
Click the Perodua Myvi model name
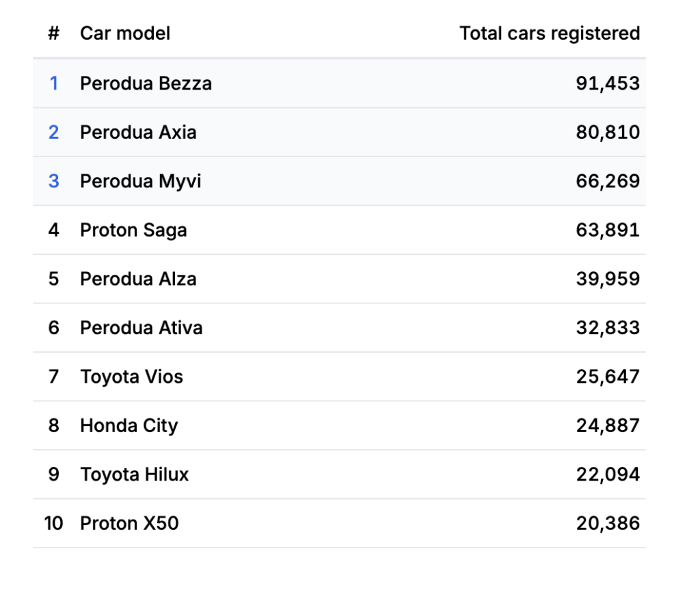coord(140,181)
